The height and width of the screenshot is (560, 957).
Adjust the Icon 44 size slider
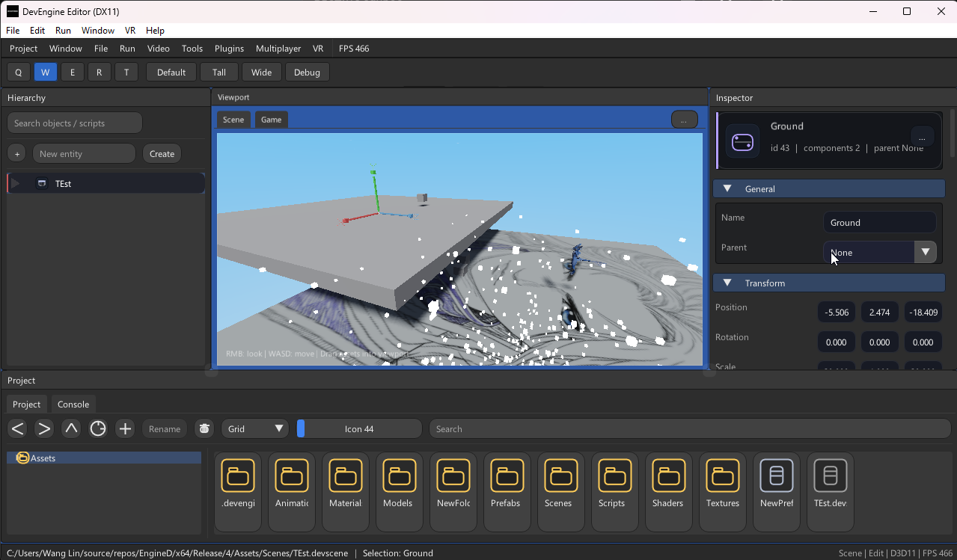tap(359, 428)
